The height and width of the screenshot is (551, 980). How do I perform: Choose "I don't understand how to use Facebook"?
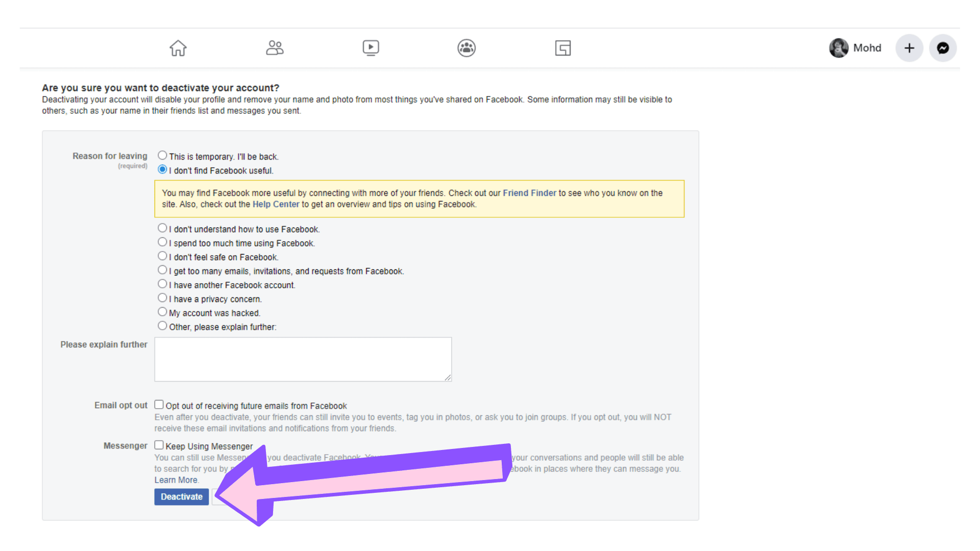[x=162, y=228]
